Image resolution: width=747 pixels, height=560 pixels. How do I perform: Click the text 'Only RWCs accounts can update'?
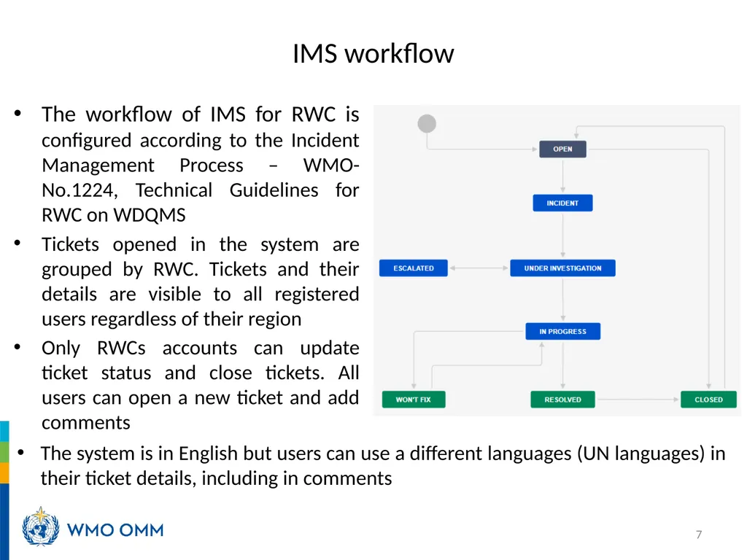click(200, 348)
